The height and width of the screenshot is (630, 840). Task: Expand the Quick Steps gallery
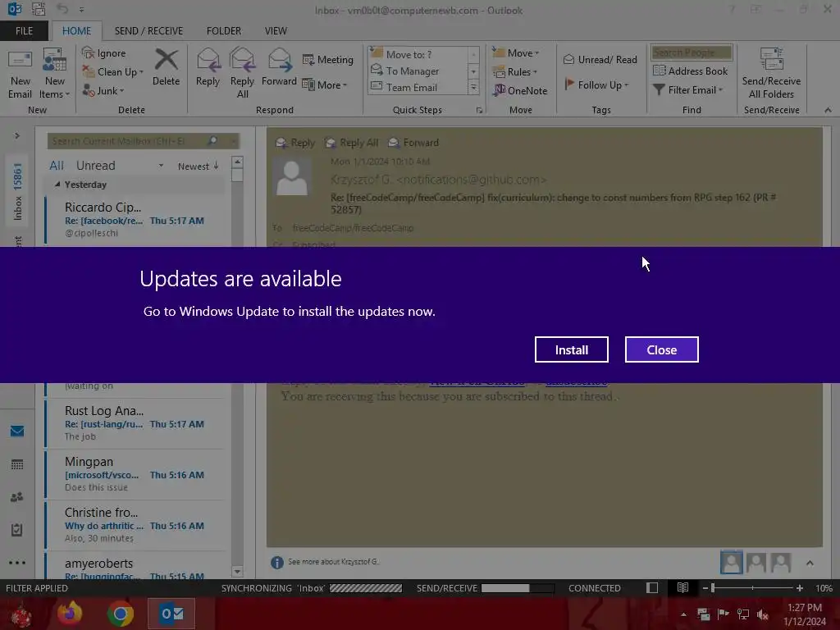pos(473,87)
